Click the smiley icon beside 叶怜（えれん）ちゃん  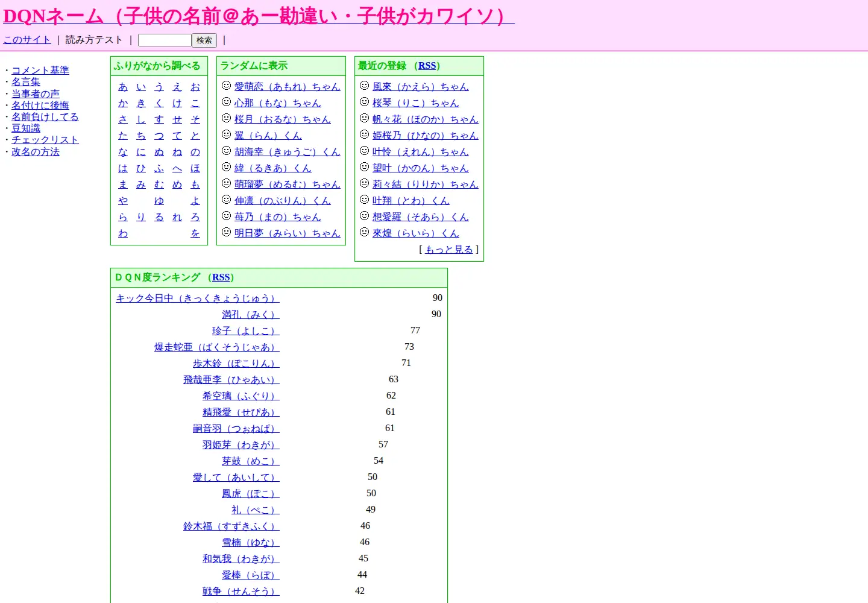coord(364,151)
